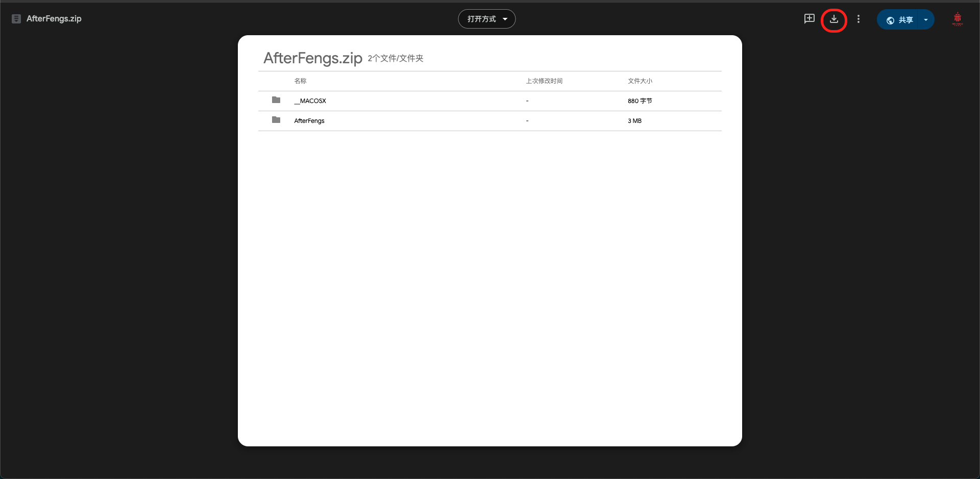Click the 3 MB size cell
This screenshot has width=980, height=479.
634,121
